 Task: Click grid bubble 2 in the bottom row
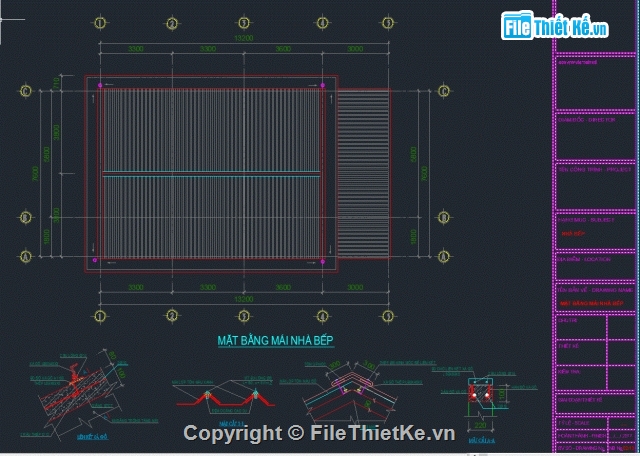pyautogui.click(x=172, y=316)
